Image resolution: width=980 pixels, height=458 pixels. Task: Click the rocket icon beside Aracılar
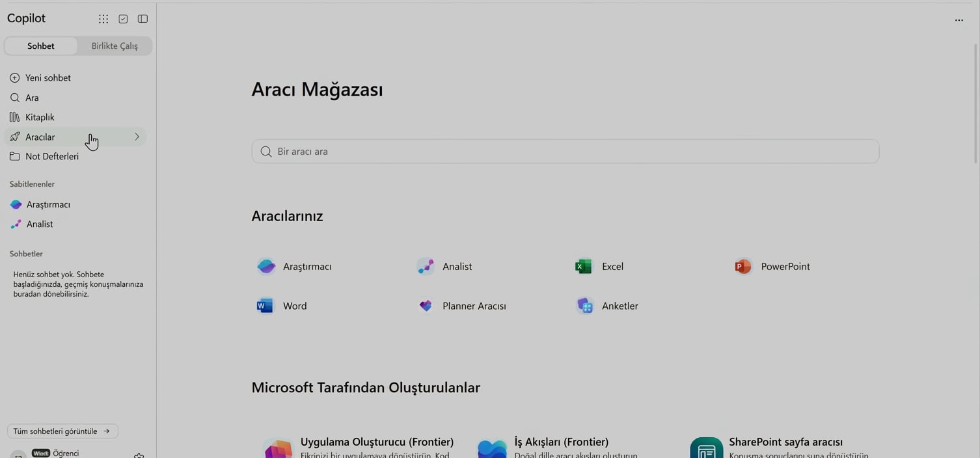point(15,137)
